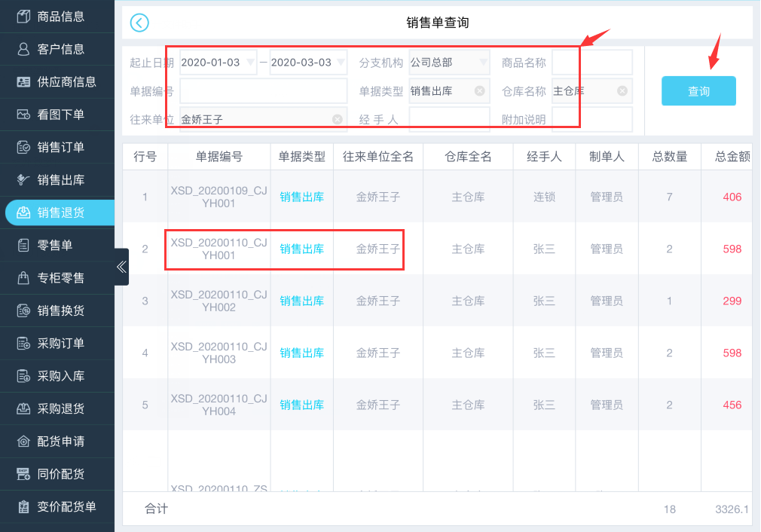The height and width of the screenshot is (532, 761).
Task: Select the 看图下单 sidebar icon
Action: 23,115
